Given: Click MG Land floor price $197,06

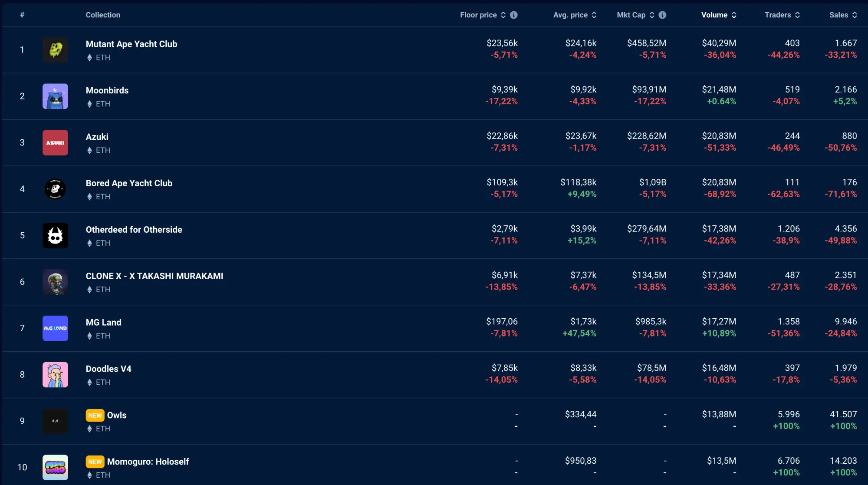Looking at the screenshot, I should [x=502, y=322].
